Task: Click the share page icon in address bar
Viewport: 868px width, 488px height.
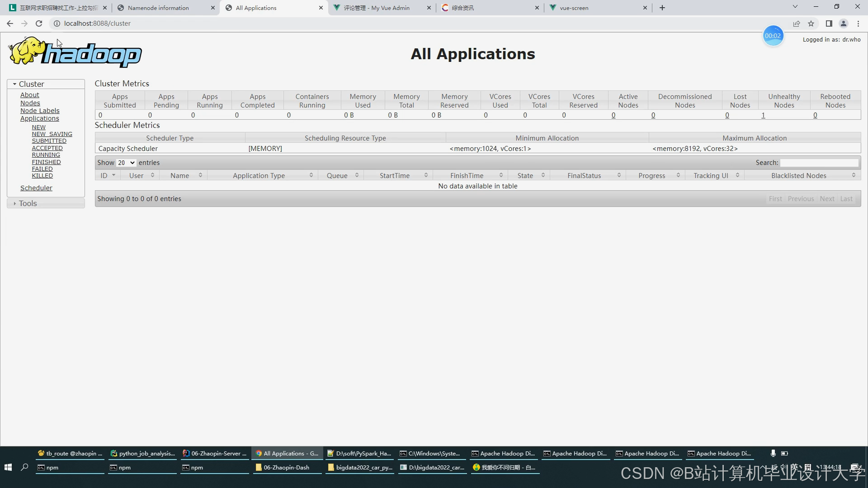Action: click(x=797, y=23)
